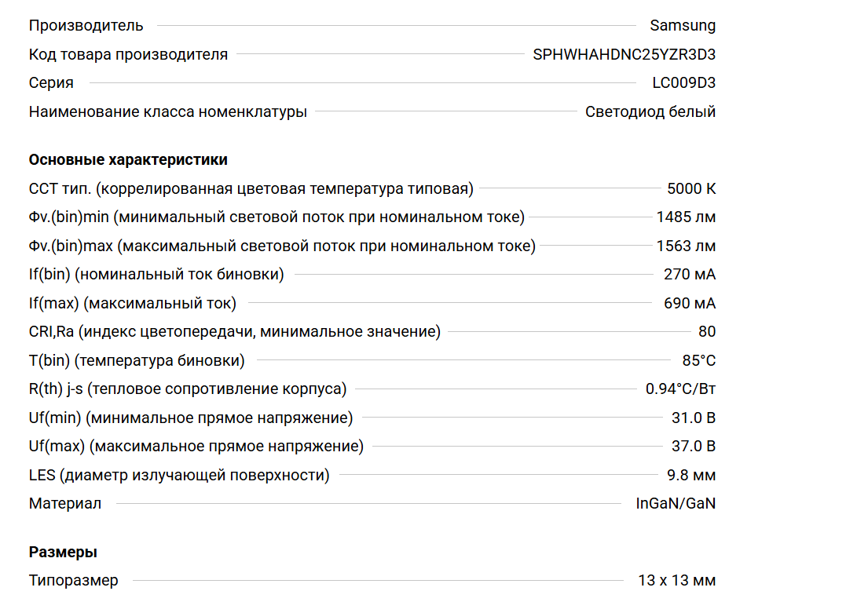Viewport: 868px width, 602px height.
Task: Click the thermal resistance value 0.94°C/Вт
Action: point(680,389)
